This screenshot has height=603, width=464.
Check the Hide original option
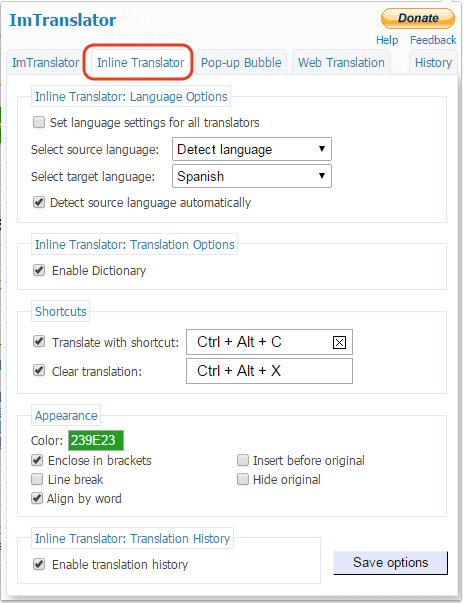point(243,479)
